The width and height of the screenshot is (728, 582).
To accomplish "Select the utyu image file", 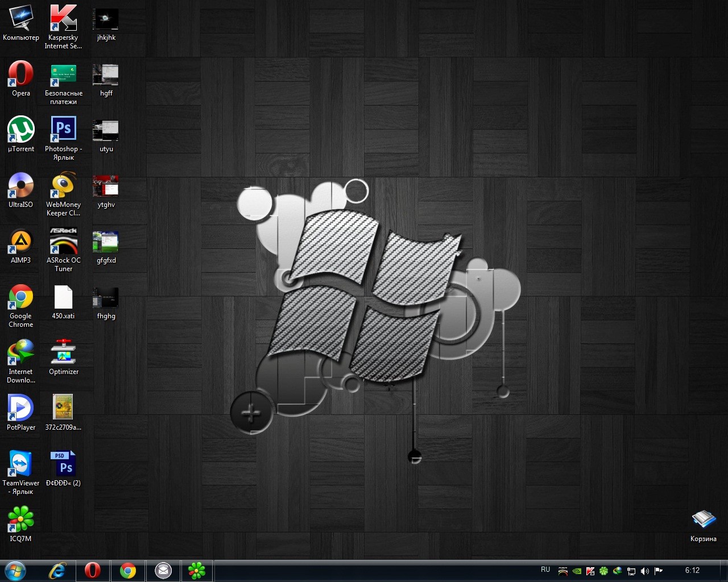I will 106,135.
